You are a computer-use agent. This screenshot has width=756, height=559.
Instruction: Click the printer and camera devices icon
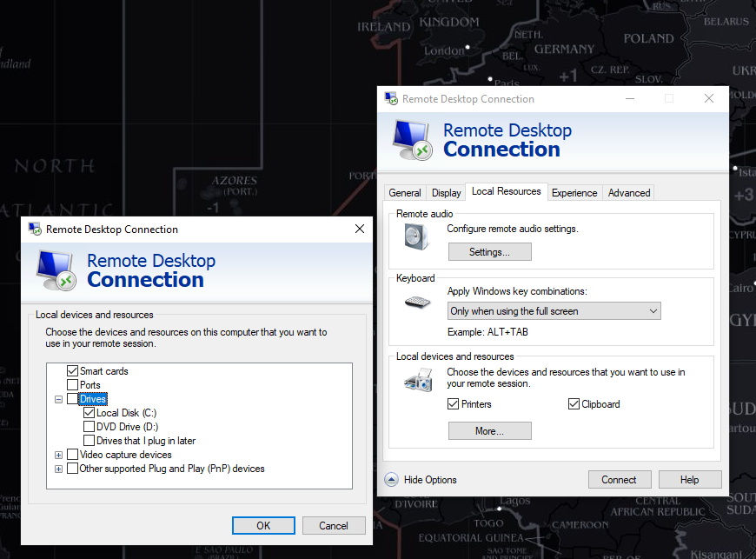[419, 380]
